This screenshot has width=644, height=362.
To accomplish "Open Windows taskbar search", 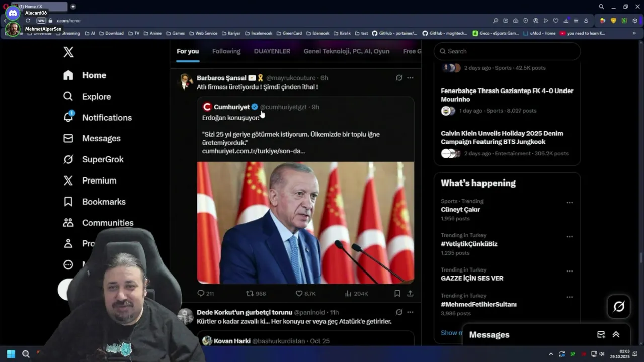I will [x=26, y=354].
